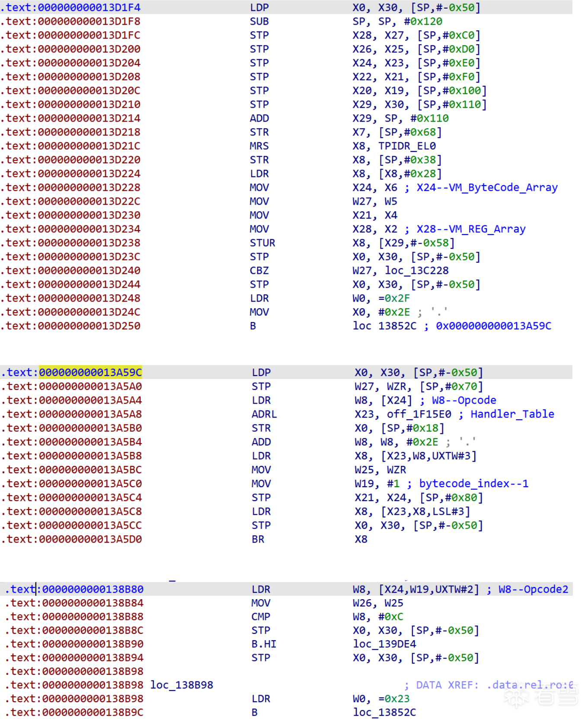Click operand W26, W25
Screen dimensions: 588x719
pos(378,603)
